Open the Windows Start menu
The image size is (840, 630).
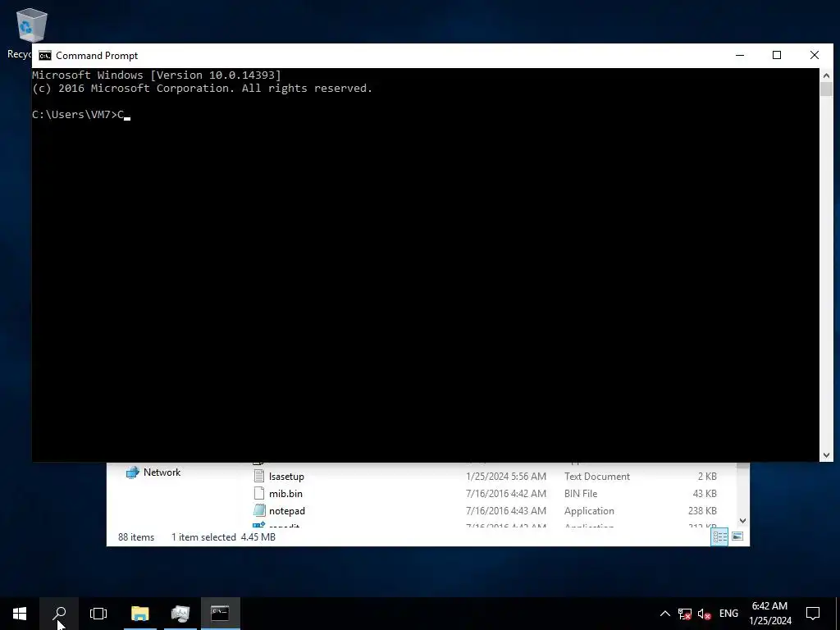point(20,614)
